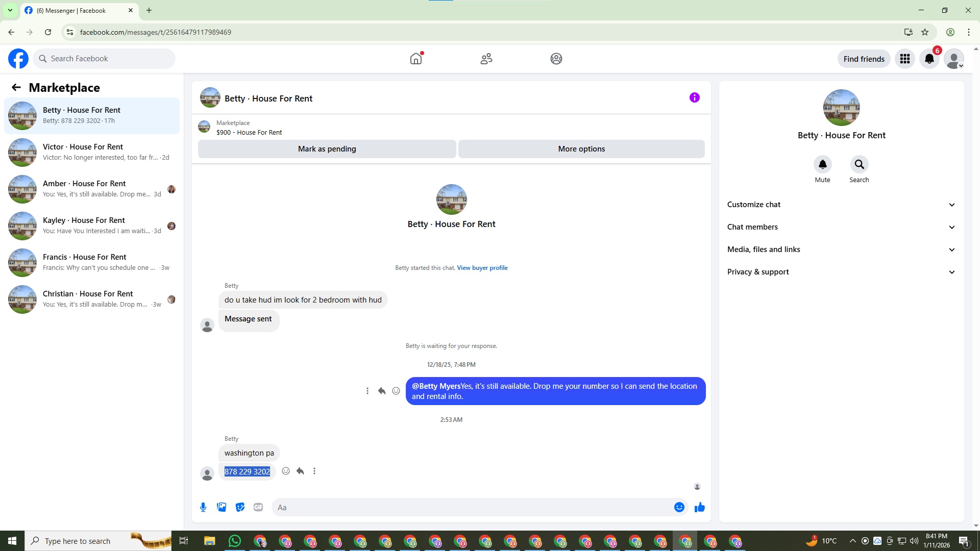Open the notifications bell
Image resolution: width=980 pixels, height=551 pixels.
tap(929, 59)
